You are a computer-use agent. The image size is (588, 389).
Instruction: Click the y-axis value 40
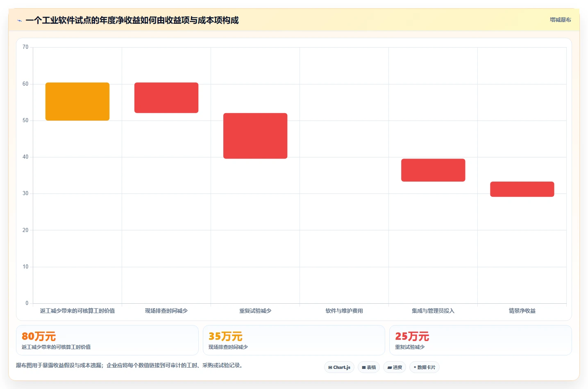coord(25,157)
